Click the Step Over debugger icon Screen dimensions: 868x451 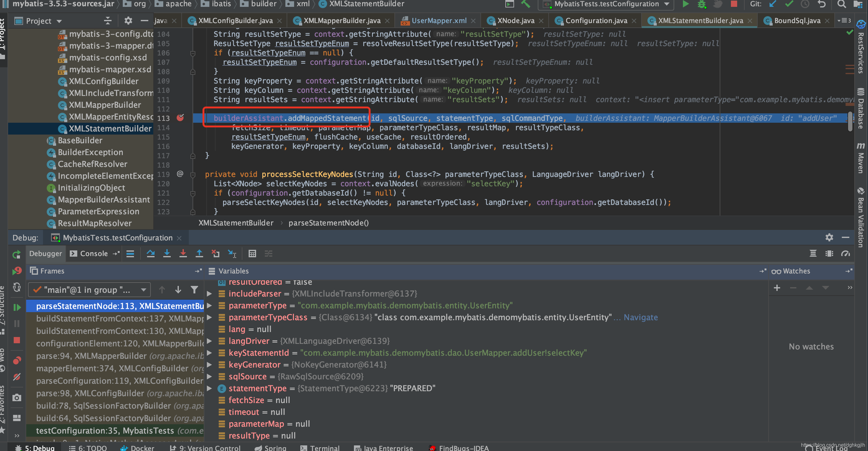150,254
